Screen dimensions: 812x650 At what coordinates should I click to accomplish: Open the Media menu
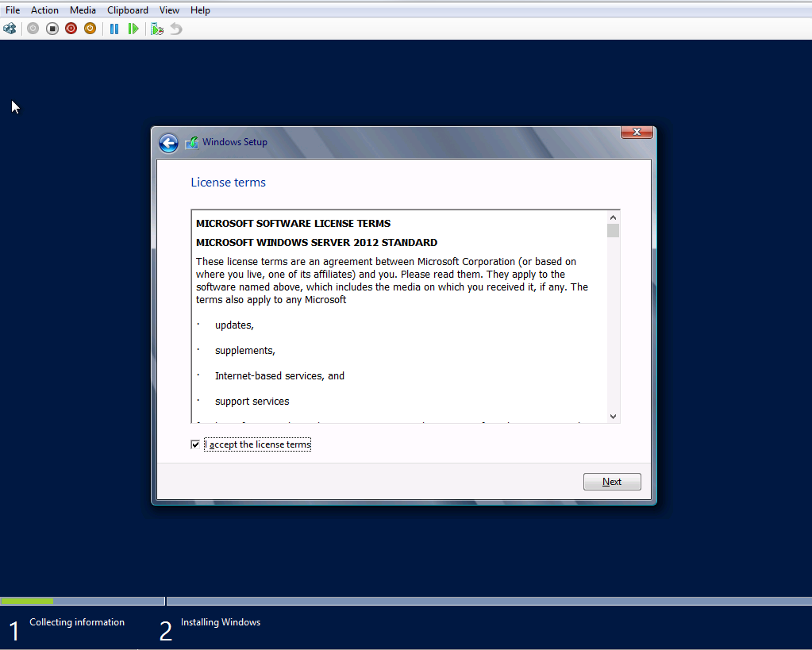tap(83, 10)
